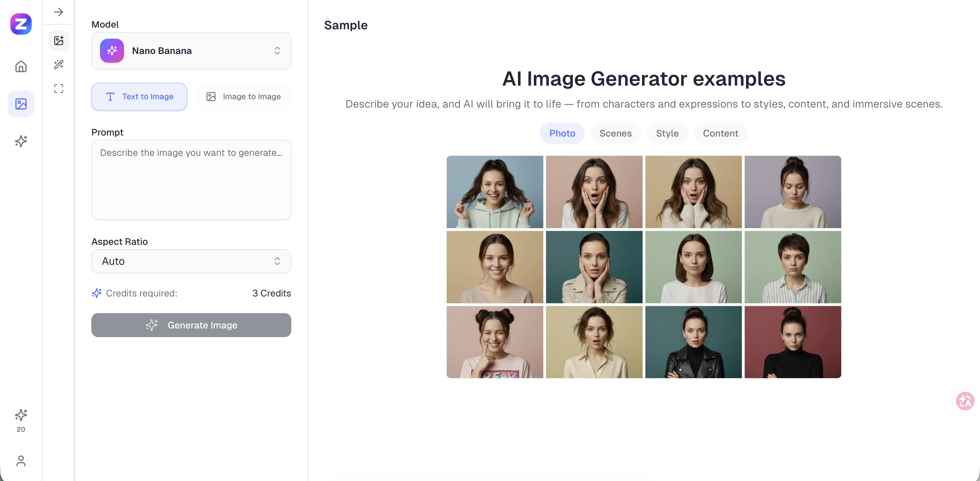Open the Nano Banana model dropdown
This screenshot has width=980, height=481.
pos(191,51)
